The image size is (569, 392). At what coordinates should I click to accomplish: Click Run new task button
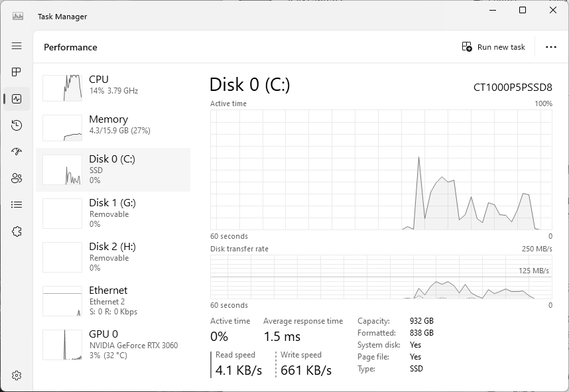(493, 47)
